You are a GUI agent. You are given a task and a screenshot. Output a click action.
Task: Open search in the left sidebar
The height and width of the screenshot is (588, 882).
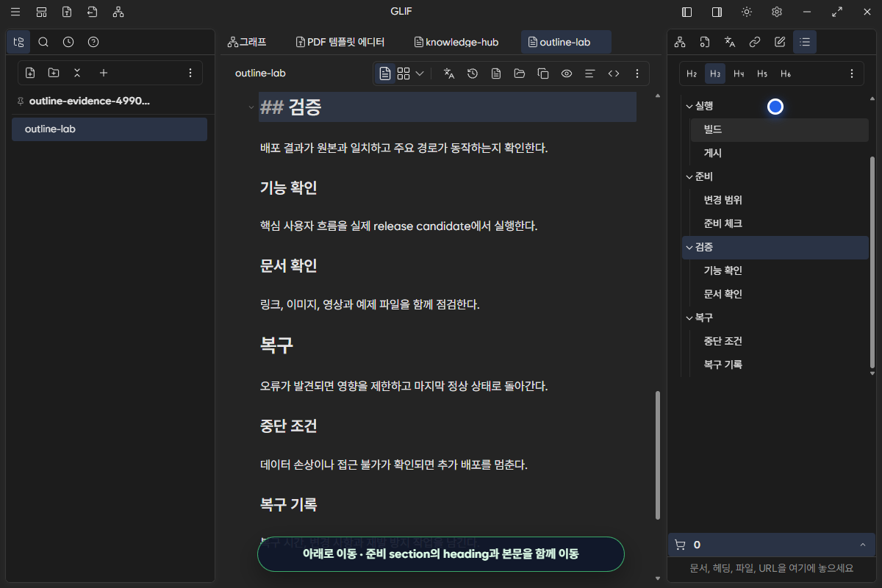coord(43,42)
